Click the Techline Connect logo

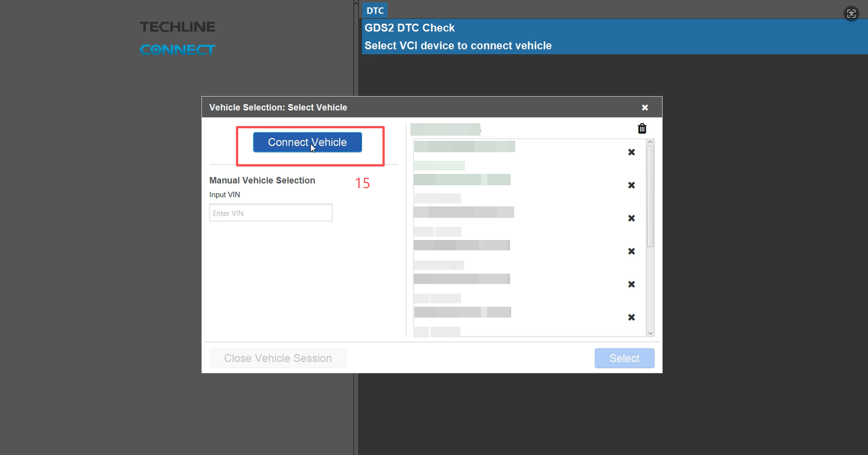click(x=178, y=38)
